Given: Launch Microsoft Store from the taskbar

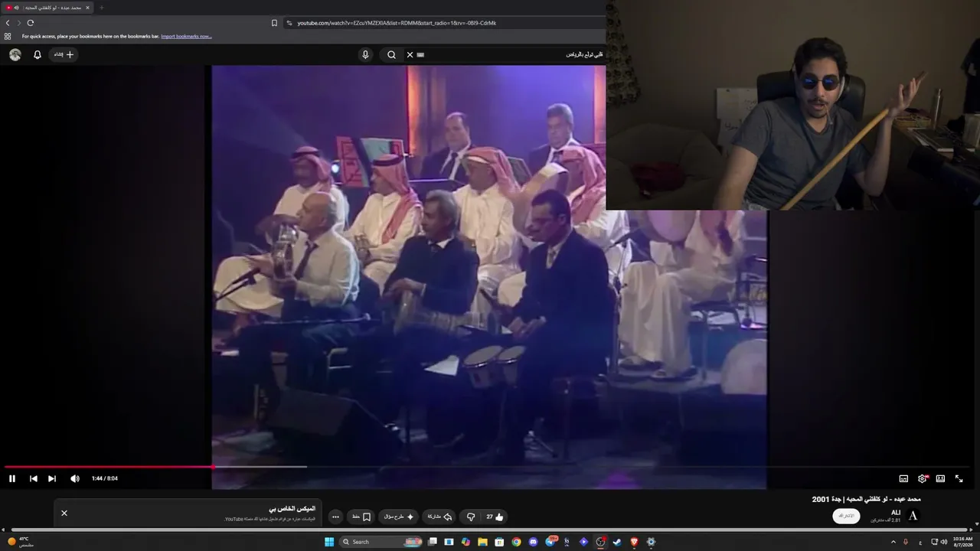Looking at the screenshot, I should [499, 542].
